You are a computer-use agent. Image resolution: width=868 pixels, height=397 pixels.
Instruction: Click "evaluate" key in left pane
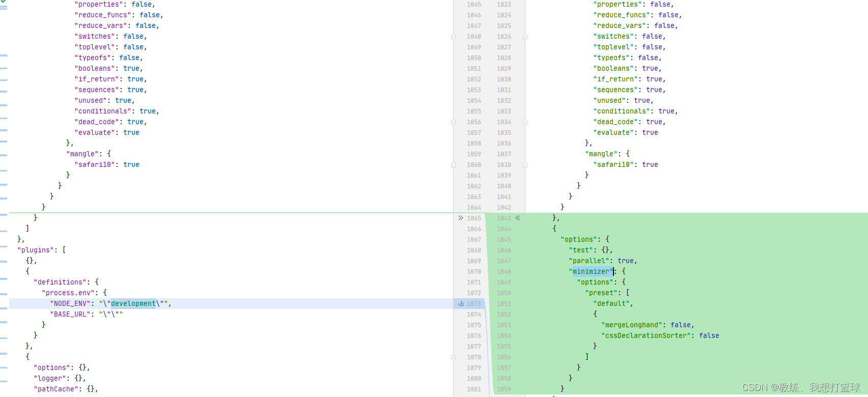tap(95, 132)
